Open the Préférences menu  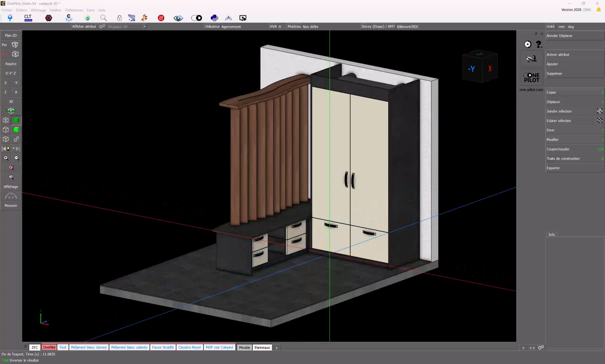point(74,10)
